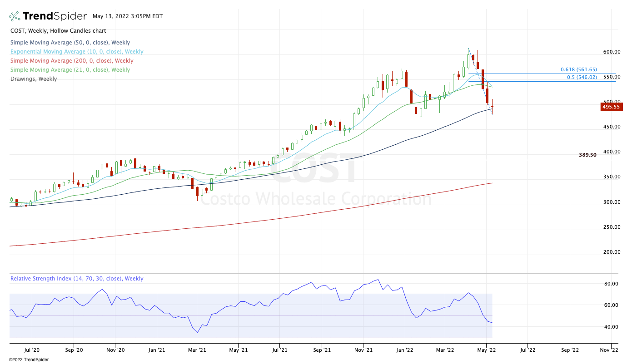The image size is (632, 364).
Task: Select the 50-period Simple Moving Average legend
Action: click(x=70, y=43)
